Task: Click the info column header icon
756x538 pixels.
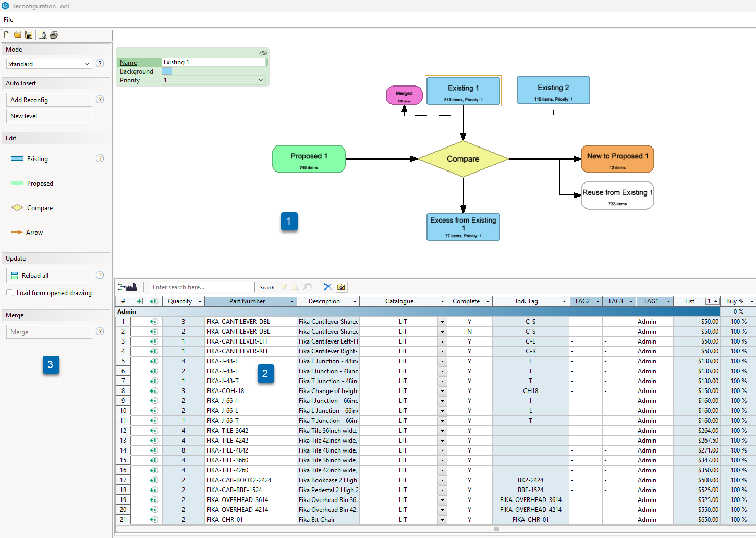Action: click(x=154, y=301)
